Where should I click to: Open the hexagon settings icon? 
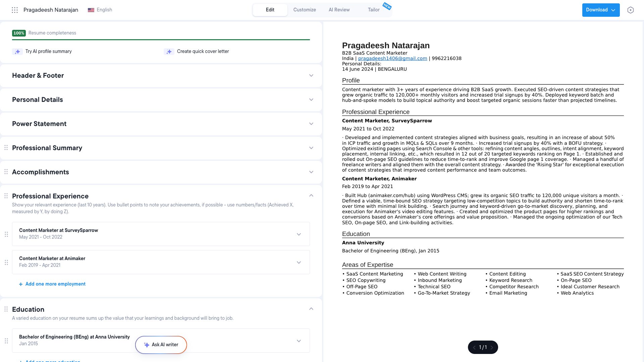(631, 10)
